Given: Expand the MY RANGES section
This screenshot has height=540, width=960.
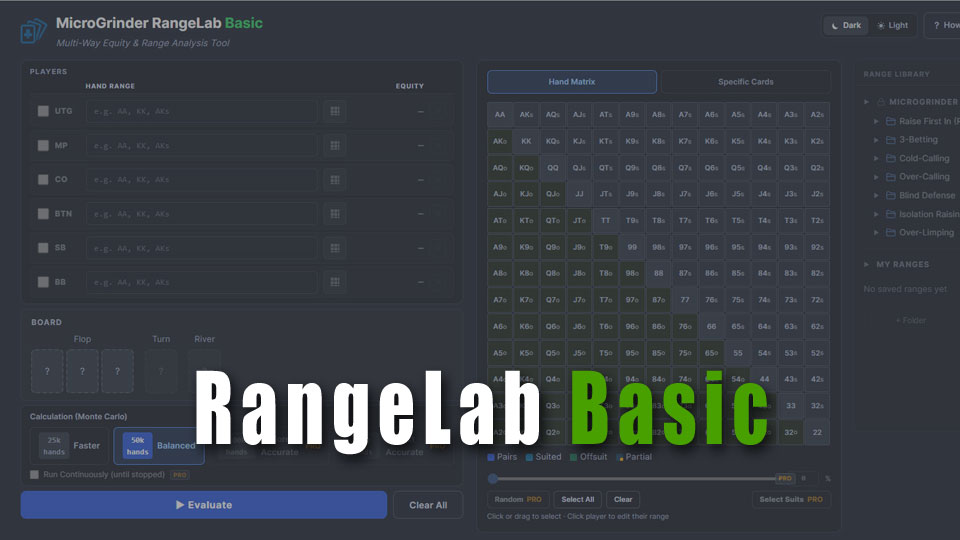Looking at the screenshot, I should pyautogui.click(x=866, y=264).
